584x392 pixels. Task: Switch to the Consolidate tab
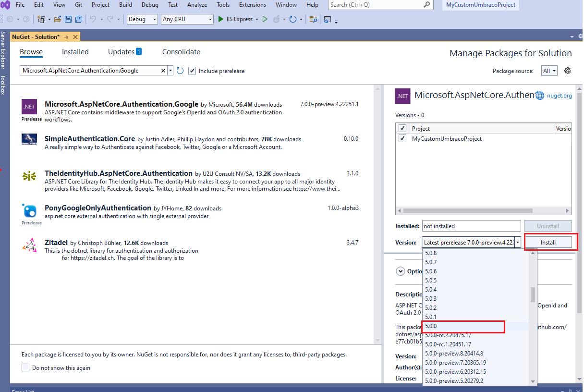coord(181,52)
